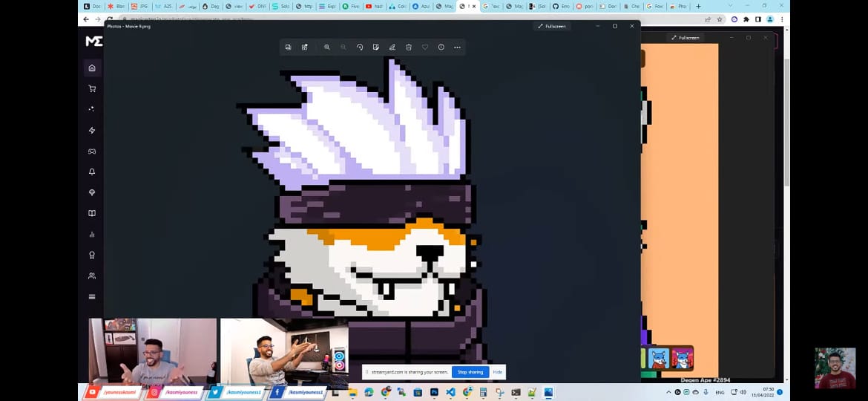This screenshot has width=868, height=401.
Task: Open the bar chart stats icon in sidebar
Action: point(92,234)
